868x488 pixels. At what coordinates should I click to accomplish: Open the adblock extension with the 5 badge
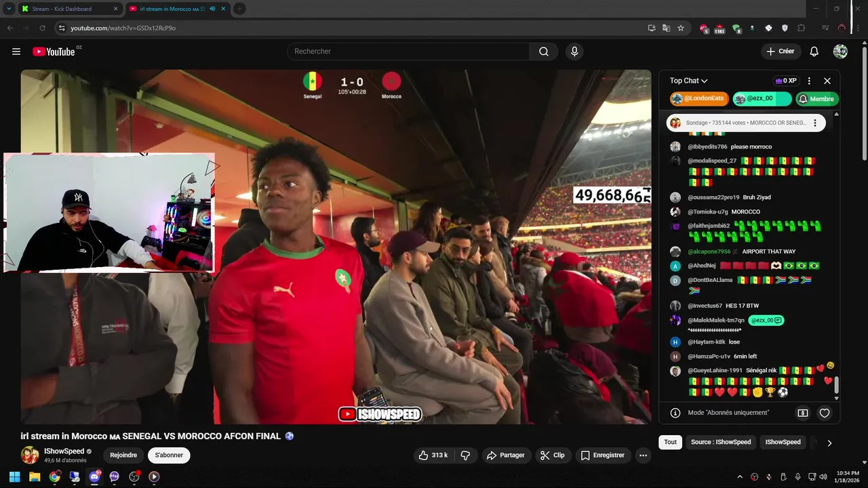pyautogui.click(x=704, y=28)
